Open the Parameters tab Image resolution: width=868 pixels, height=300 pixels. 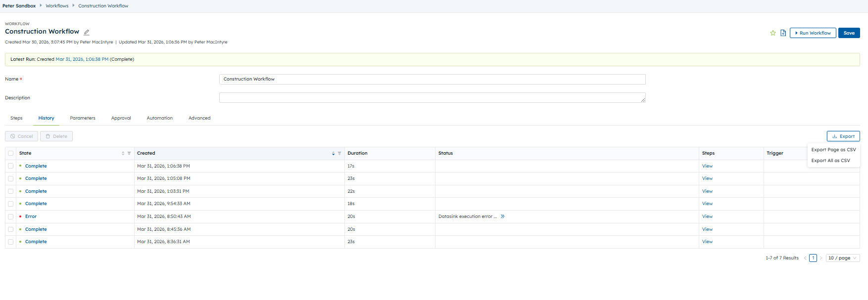[x=83, y=118]
